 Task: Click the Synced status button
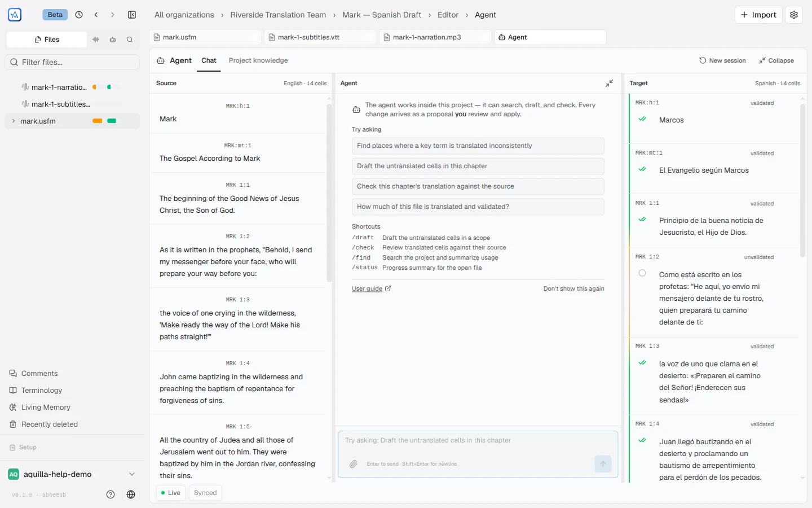205,493
